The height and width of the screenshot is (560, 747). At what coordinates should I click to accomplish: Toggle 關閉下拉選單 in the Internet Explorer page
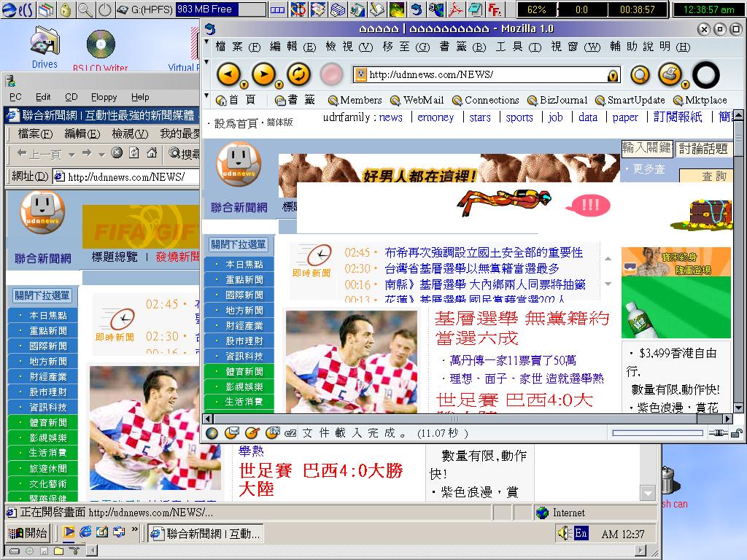pos(42,295)
